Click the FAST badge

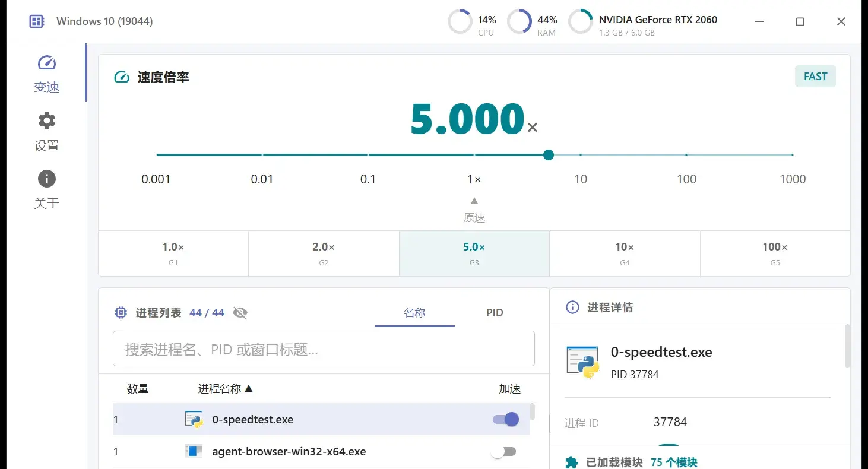[x=815, y=77]
